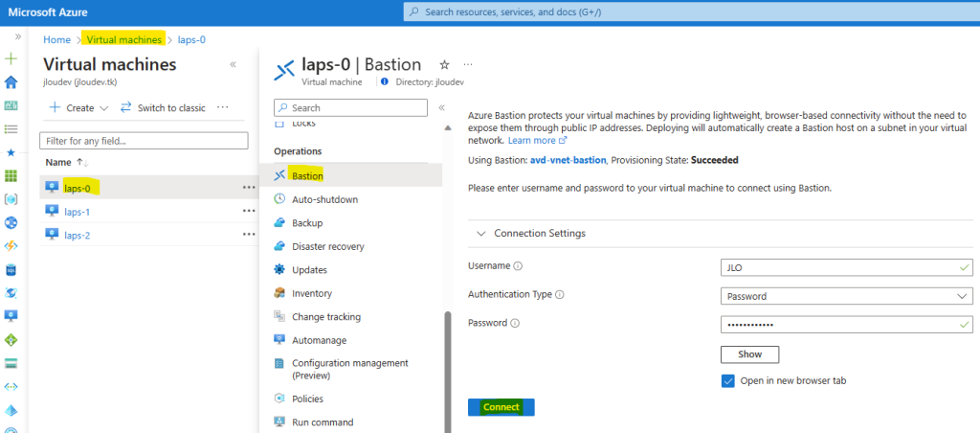This screenshot has height=433, width=980.
Task: Open Function App lightning icon in sidebar
Action: coord(11,246)
